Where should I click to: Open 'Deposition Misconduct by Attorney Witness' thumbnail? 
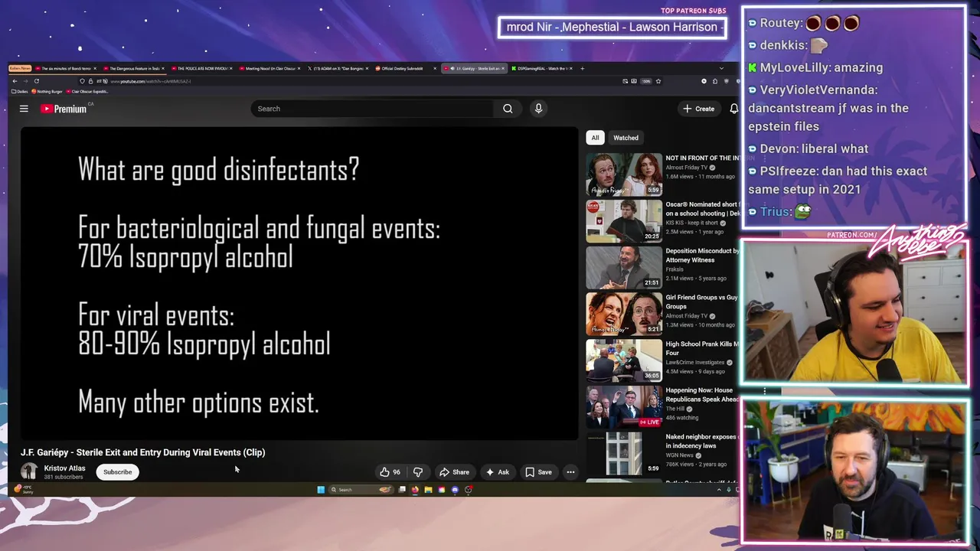coord(624,267)
